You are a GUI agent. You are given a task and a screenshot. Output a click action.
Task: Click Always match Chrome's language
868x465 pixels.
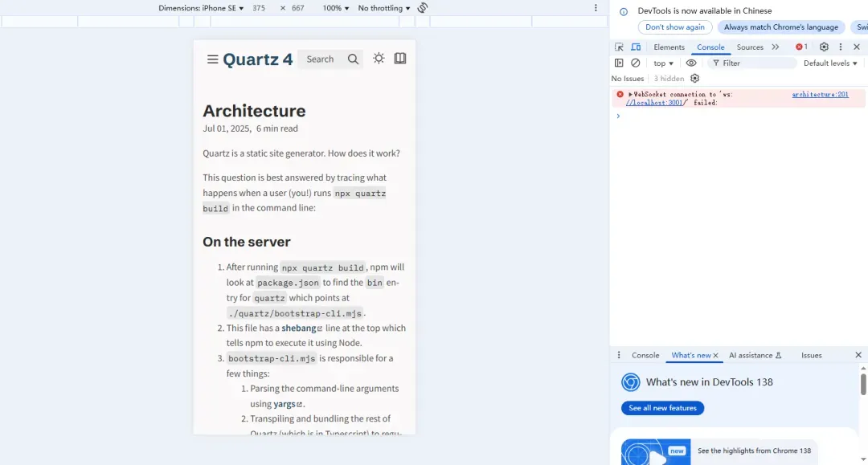(x=781, y=27)
